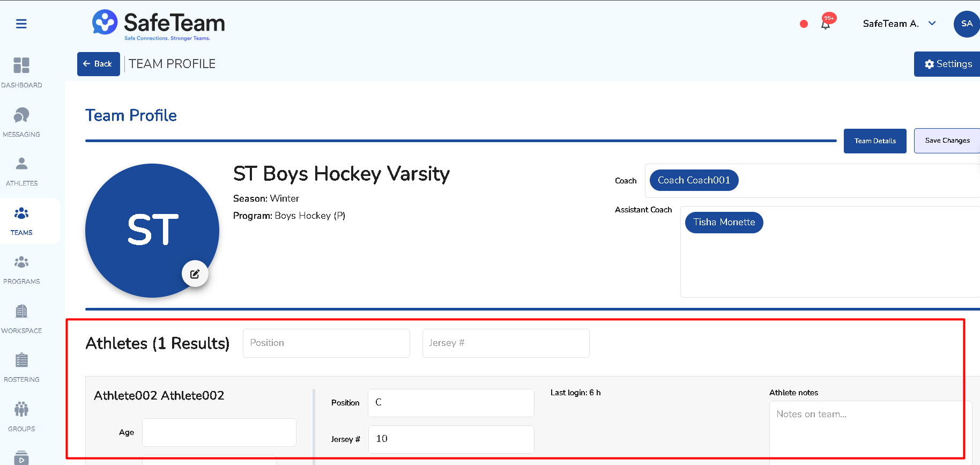Focus the Position filter field

326,343
